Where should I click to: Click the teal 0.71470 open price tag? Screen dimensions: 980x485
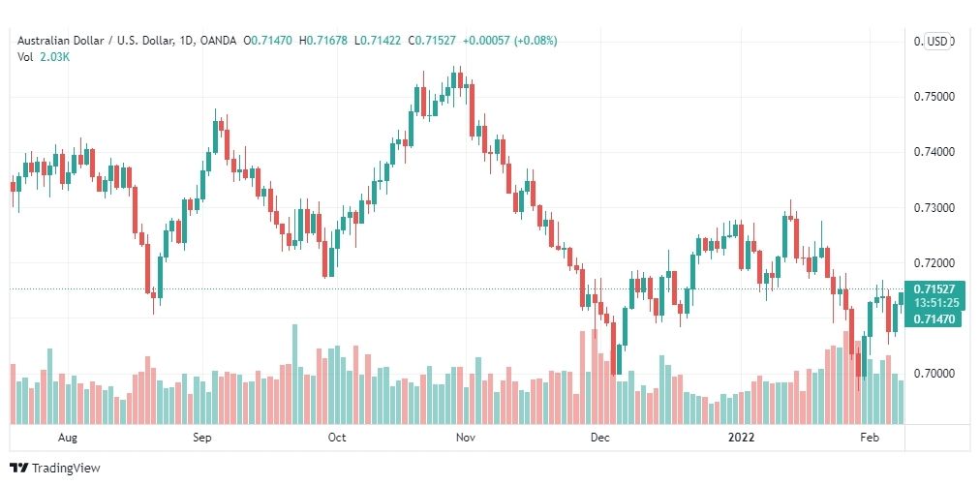click(934, 319)
